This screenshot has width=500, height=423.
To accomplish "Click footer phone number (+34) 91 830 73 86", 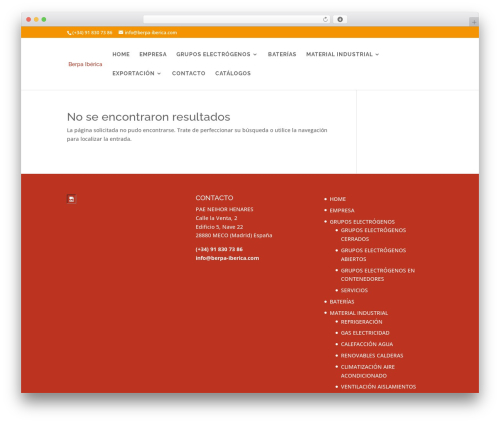I will coord(219,249).
